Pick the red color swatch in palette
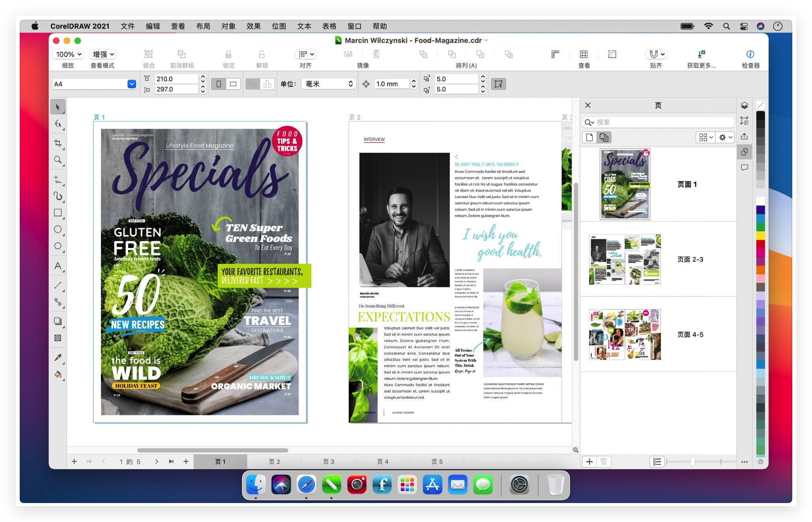Screen dimensions: 812x522 760,244
